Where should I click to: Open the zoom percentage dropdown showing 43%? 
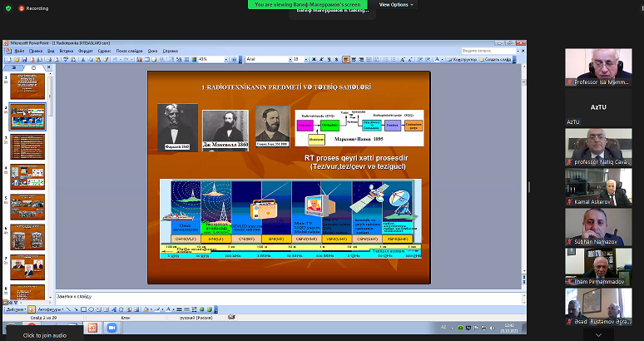click(225, 60)
